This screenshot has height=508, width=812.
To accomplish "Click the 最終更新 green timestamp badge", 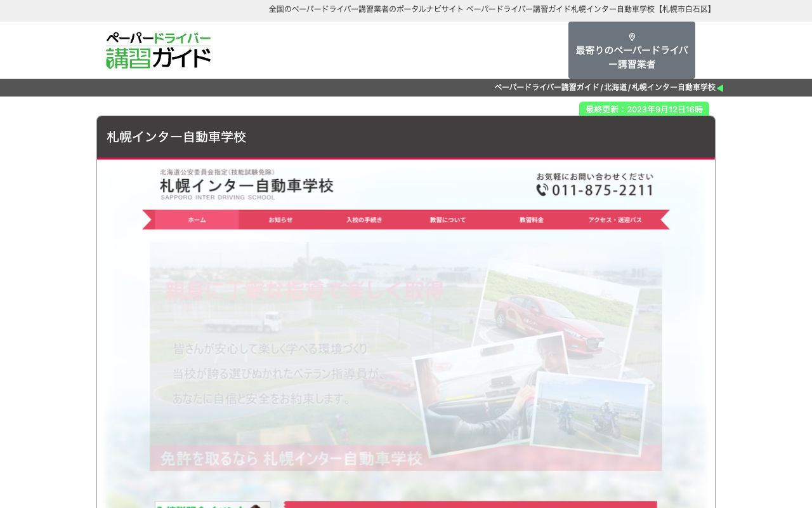I will click(645, 109).
